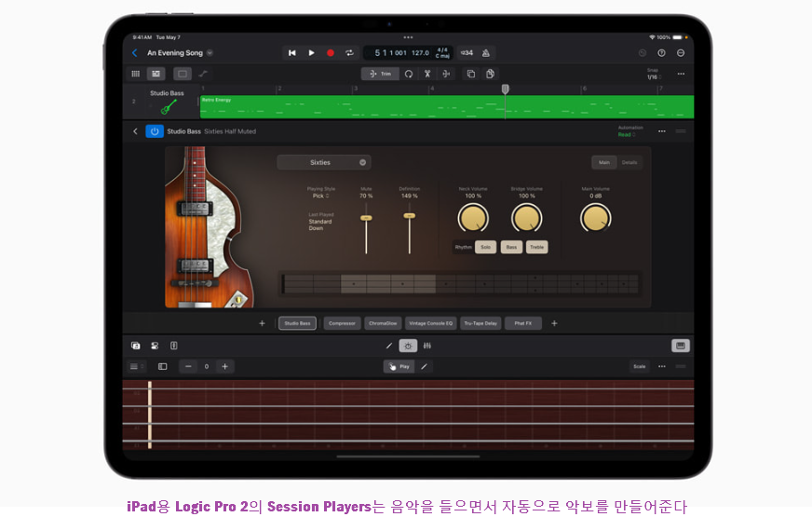Open the mixer faders icon
This screenshot has height=517, width=812.
tap(427, 346)
